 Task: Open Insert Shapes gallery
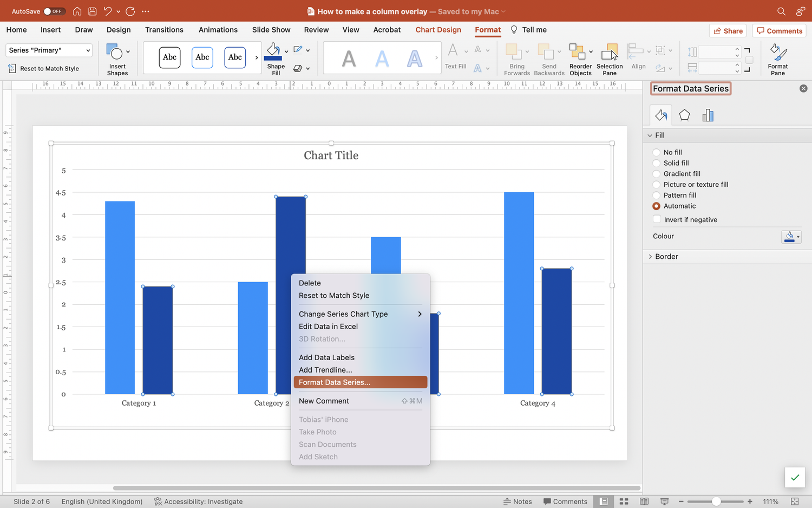pos(117,59)
